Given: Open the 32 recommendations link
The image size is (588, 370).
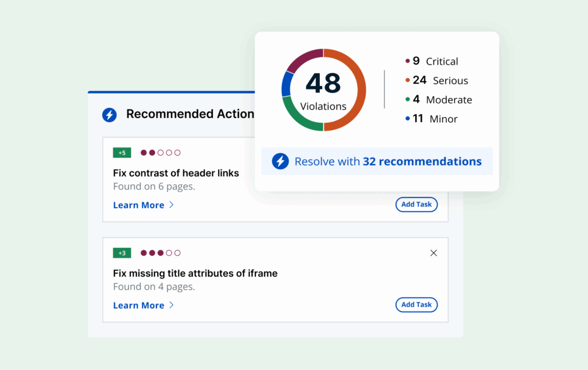Looking at the screenshot, I should (x=422, y=161).
